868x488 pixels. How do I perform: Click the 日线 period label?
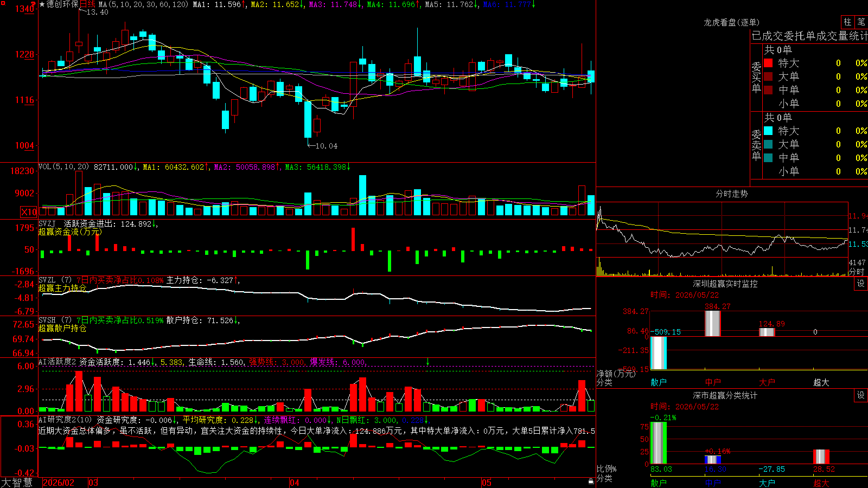click(87, 4)
